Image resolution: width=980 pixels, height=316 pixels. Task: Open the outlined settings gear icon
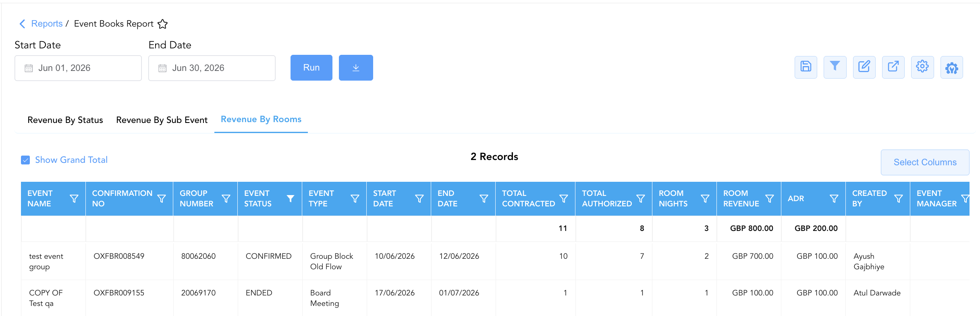coord(922,67)
